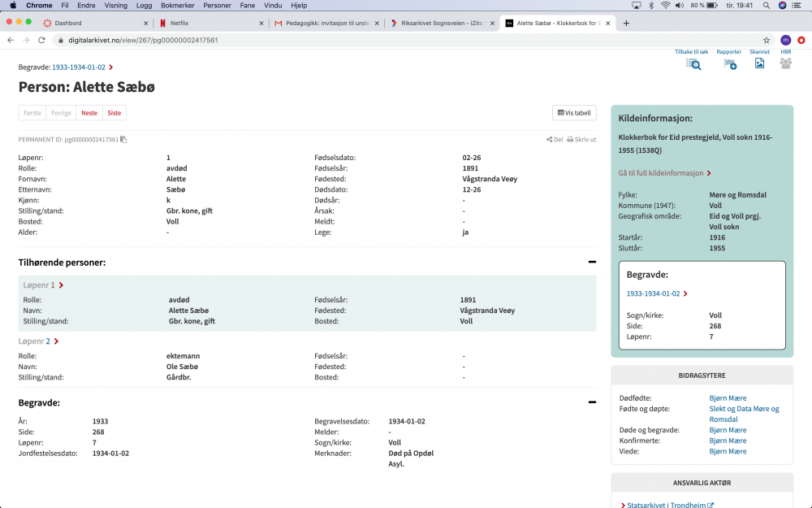Click the Tilbake til søk icon

[x=693, y=63]
